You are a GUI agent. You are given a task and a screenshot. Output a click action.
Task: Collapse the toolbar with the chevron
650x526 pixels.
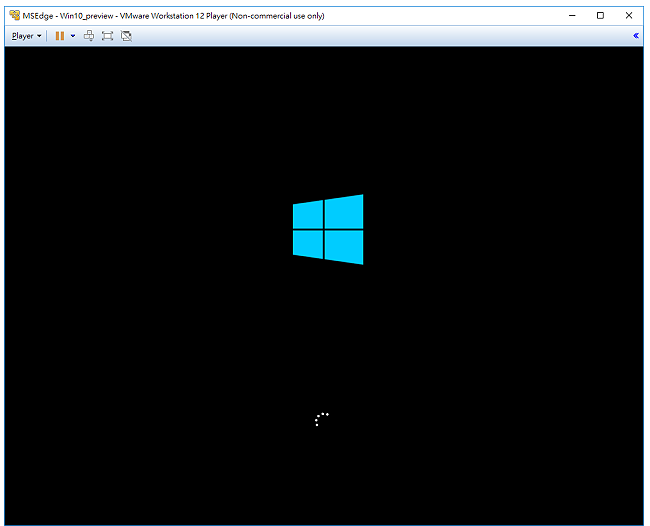636,36
